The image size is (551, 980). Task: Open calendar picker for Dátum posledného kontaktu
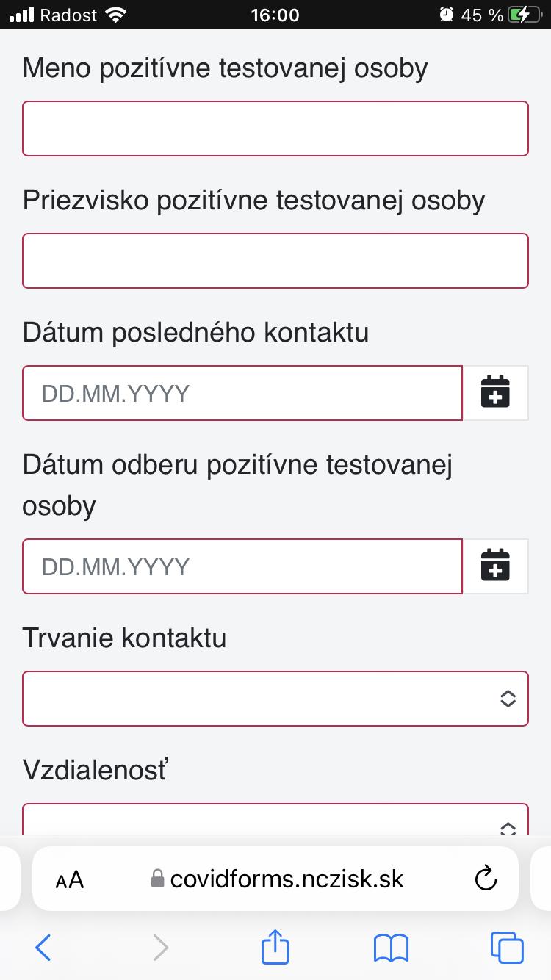(x=495, y=393)
